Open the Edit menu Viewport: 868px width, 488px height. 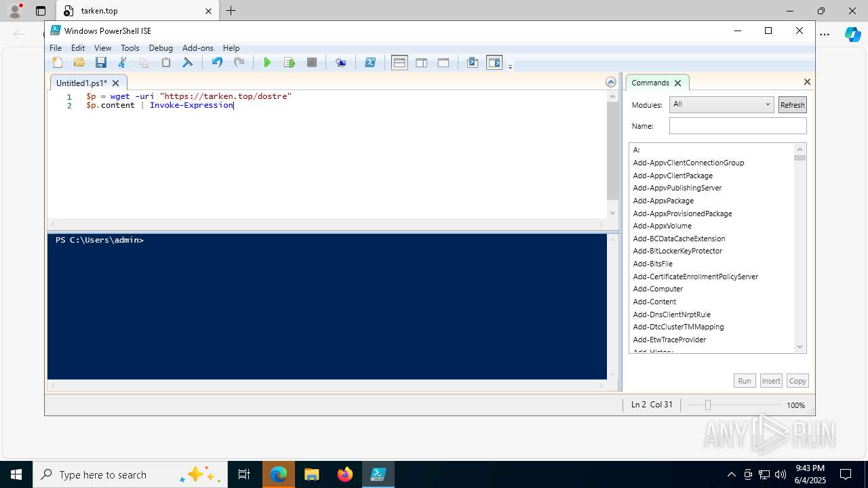point(78,48)
